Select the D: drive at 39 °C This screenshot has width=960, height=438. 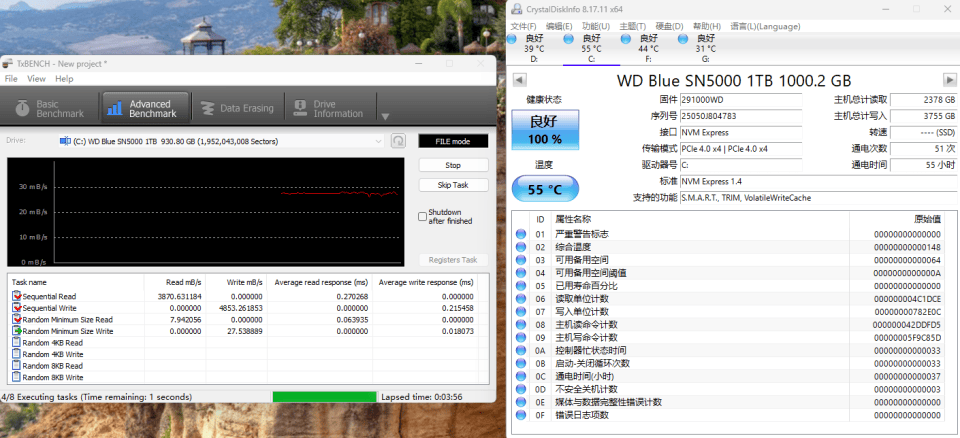[x=534, y=48]
